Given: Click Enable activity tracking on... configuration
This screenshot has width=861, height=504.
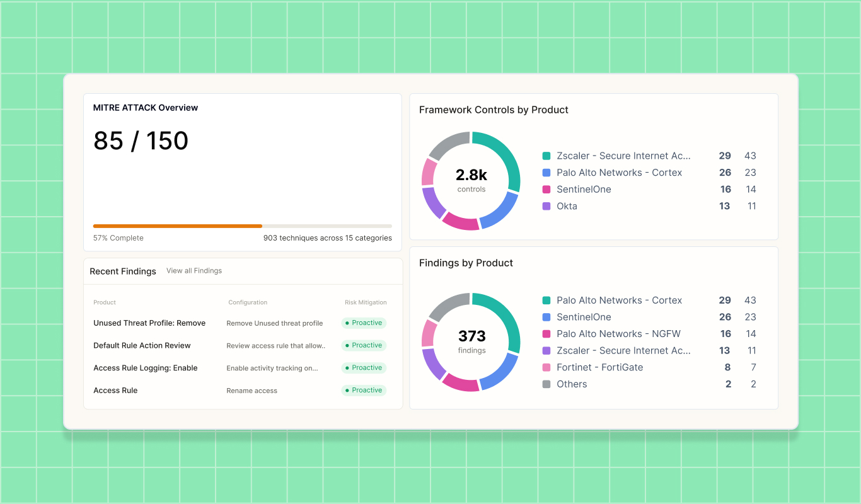Looking at the screenshot, I should [272, 368].
